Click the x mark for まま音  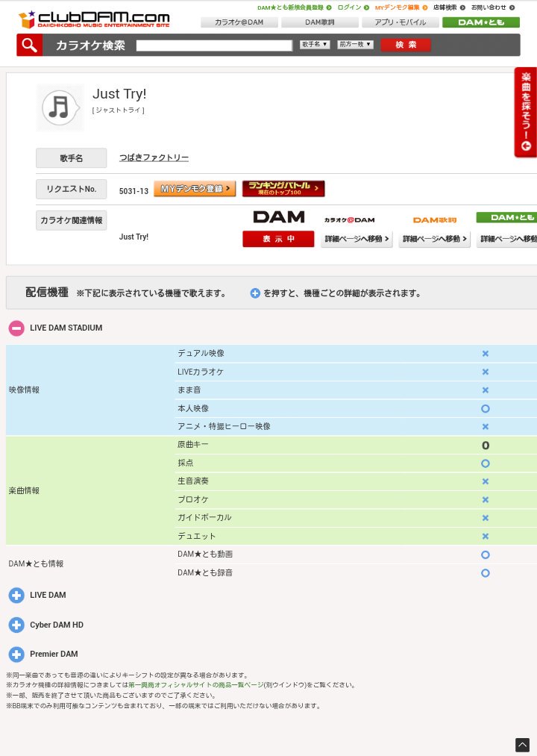pos(486,390)
